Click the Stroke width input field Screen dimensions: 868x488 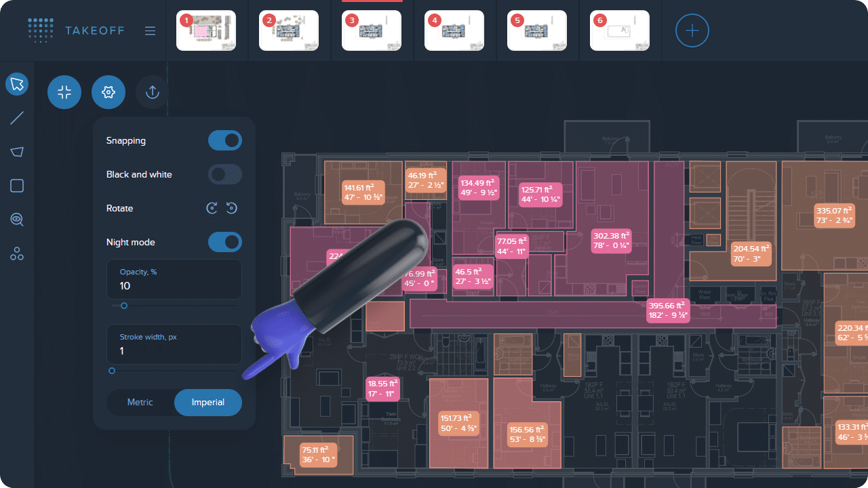174,344
